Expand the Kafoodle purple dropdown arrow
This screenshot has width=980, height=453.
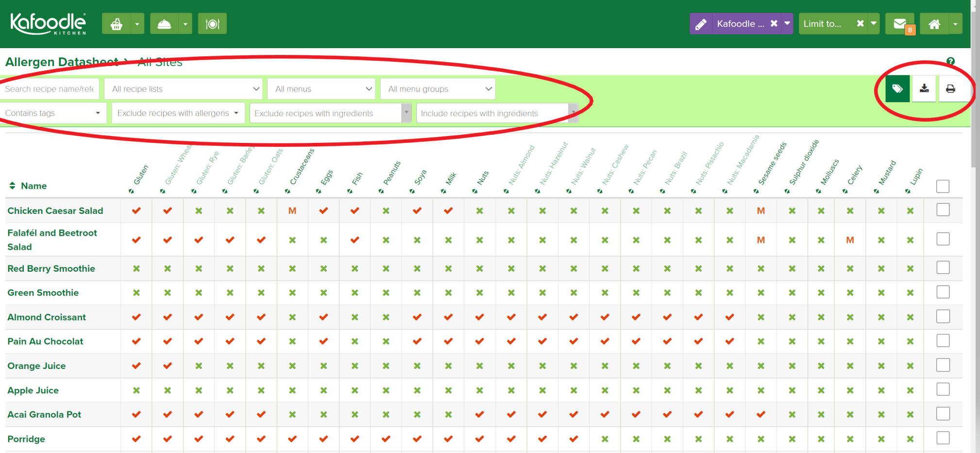pos(787,23)
